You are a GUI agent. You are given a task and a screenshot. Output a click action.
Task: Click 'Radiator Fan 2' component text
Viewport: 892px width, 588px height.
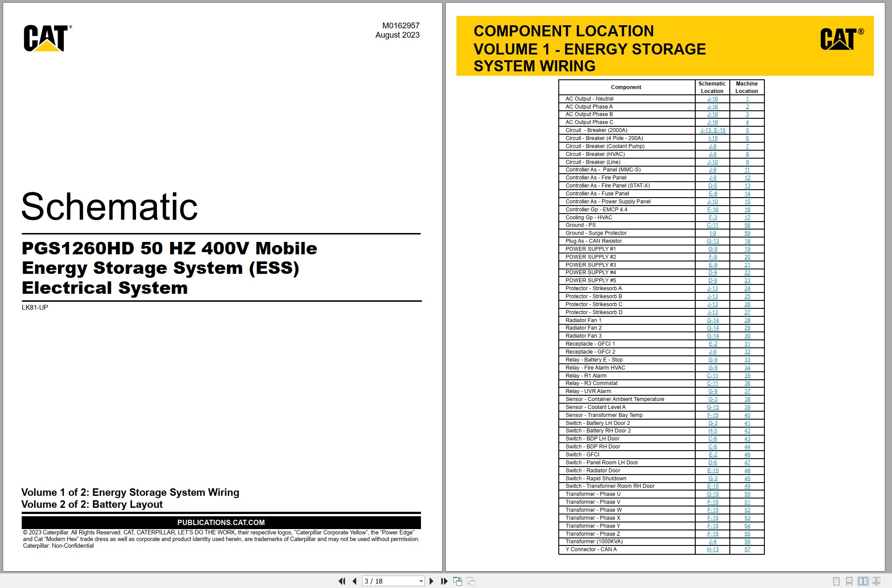tap(584, 328)
